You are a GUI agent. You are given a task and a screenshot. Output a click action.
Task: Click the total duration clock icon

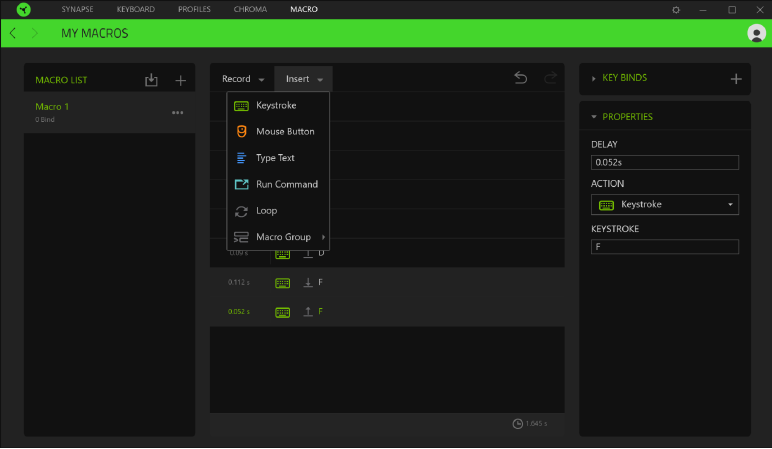tap(517, 424)
